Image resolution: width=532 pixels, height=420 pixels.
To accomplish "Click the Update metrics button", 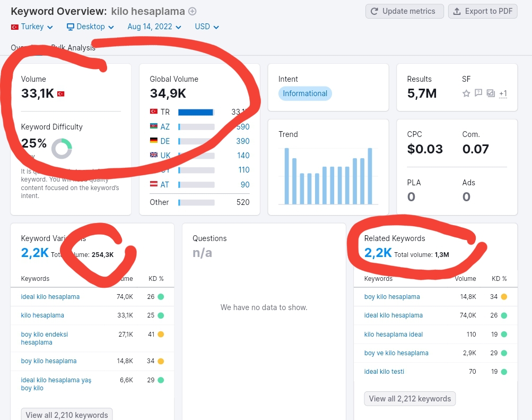I will click(404, 11).
